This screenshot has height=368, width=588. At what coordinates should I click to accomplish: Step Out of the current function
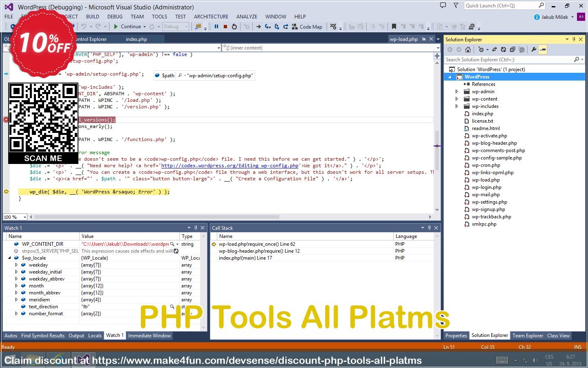(x=285, y=27)
